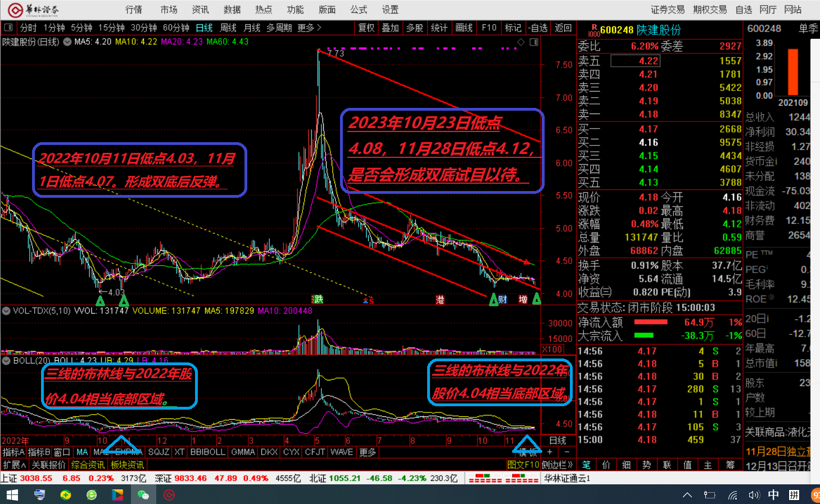Select the GMMA indicator tab
The image size is (820, 504).
coord(243,452)
